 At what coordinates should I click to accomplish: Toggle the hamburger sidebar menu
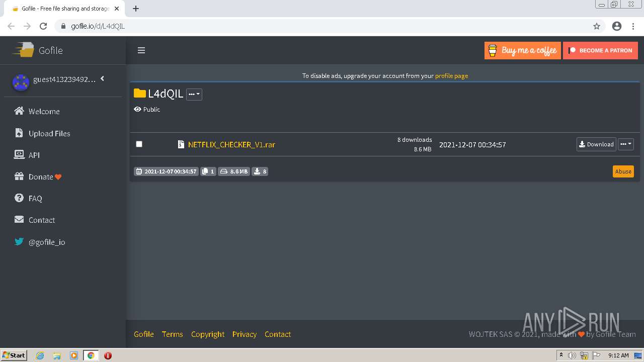point(141,50)
